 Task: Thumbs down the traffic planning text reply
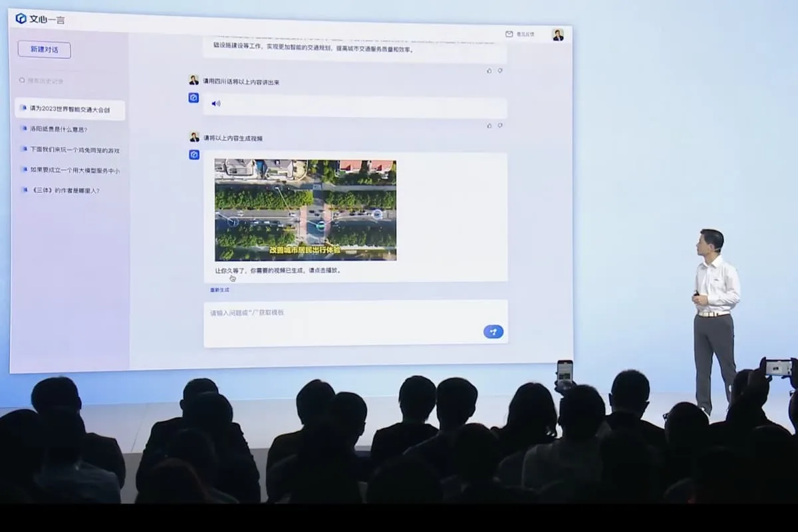click(x=500, y=70)
